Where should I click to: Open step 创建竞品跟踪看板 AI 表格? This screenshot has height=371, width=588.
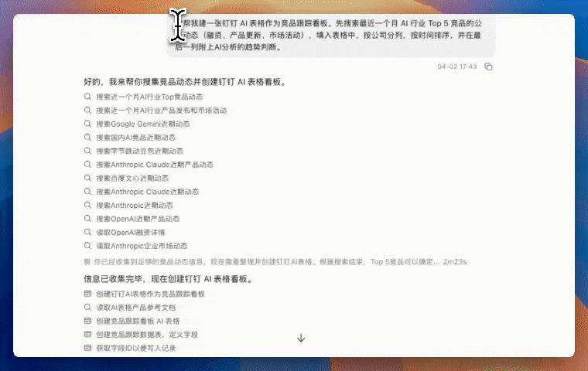(x=138, y=321)
